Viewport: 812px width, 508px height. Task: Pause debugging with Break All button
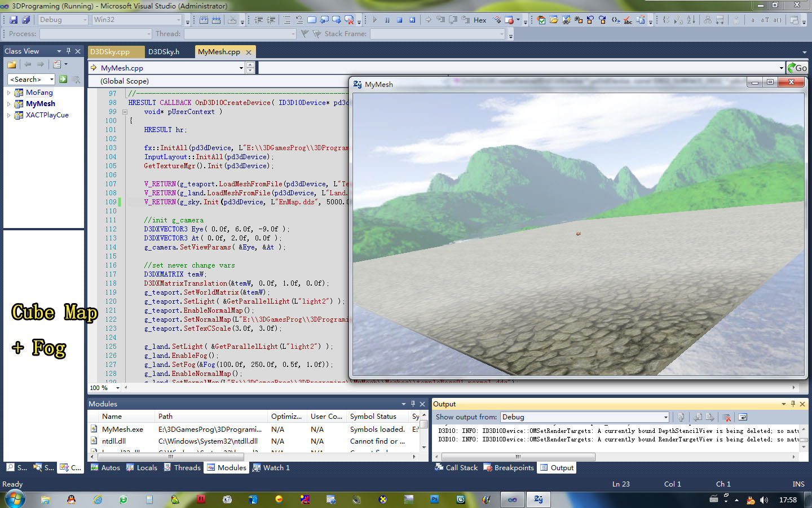(x=387, y=20)
